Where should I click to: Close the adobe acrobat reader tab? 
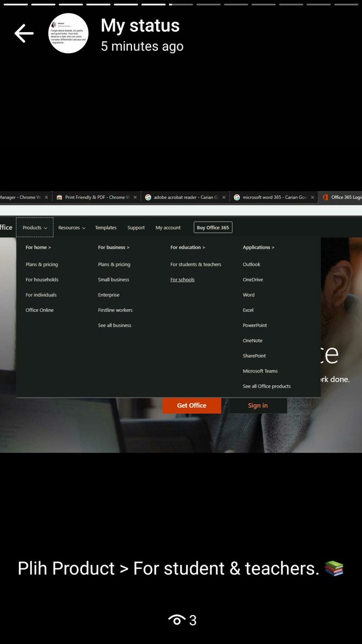[225, 197]
